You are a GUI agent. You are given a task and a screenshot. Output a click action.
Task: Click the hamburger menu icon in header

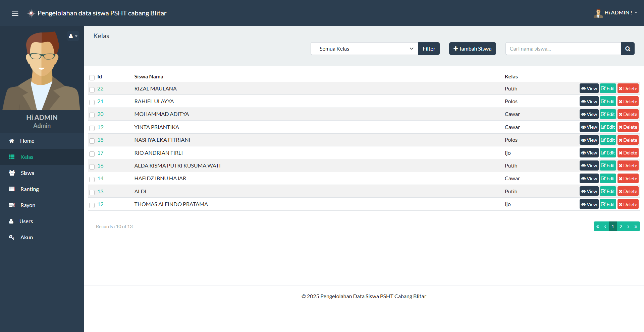pos(15,13)
